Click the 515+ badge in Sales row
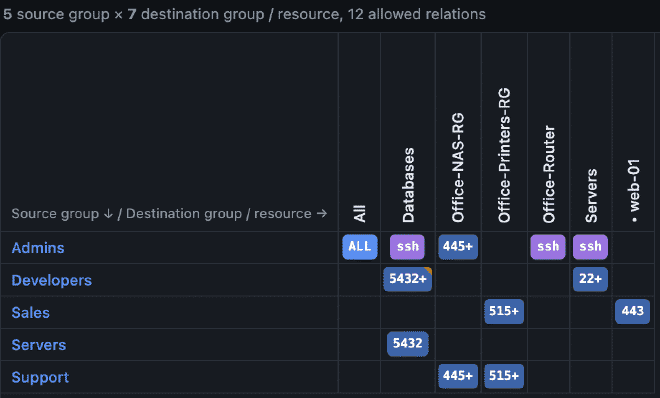The image size is (660, 398). 504,312
